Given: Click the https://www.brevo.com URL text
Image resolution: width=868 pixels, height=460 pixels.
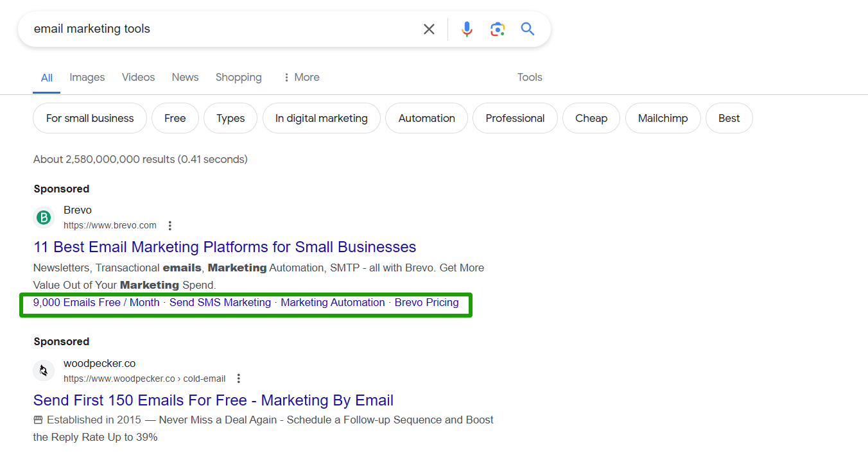Looking at the screenshot, I should tap(110, 225).
